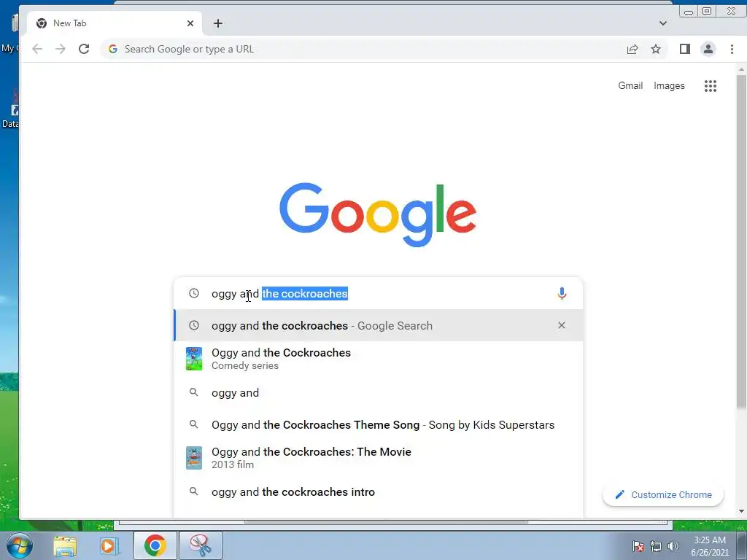The image size is (747, 560).
Task: Click the 2013 film thumbnail image
Action: point(194,458)
